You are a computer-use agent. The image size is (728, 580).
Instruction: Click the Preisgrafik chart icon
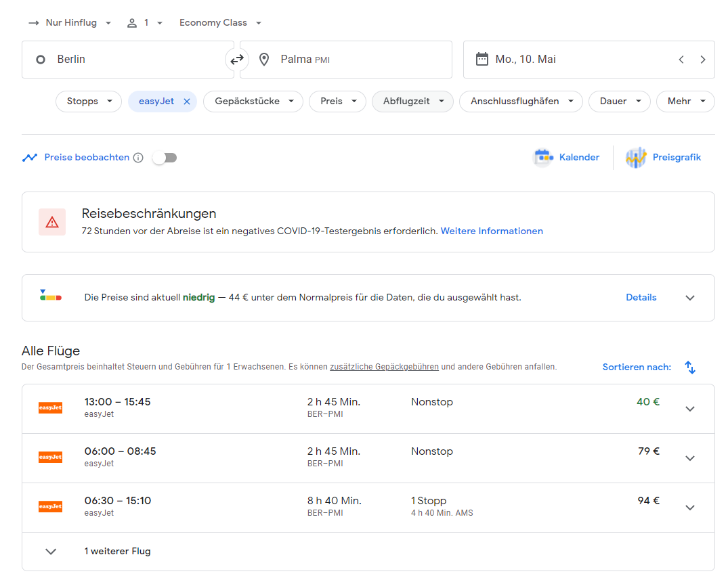pyautogui.click(x=636, y=158)
